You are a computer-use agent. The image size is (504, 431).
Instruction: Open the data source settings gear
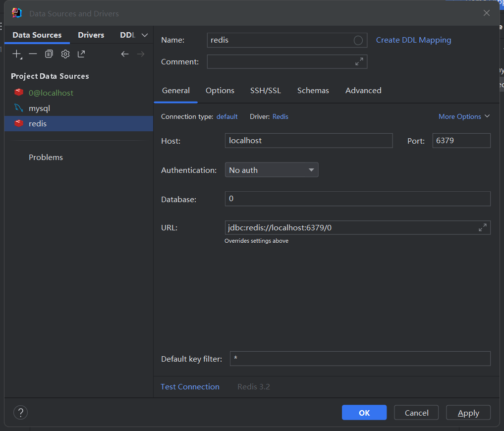point(65,54)
